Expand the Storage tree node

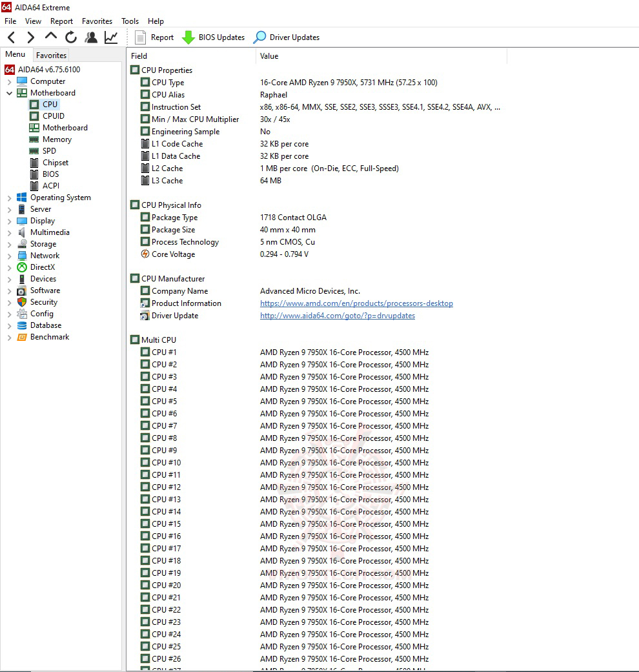(10, 244)
